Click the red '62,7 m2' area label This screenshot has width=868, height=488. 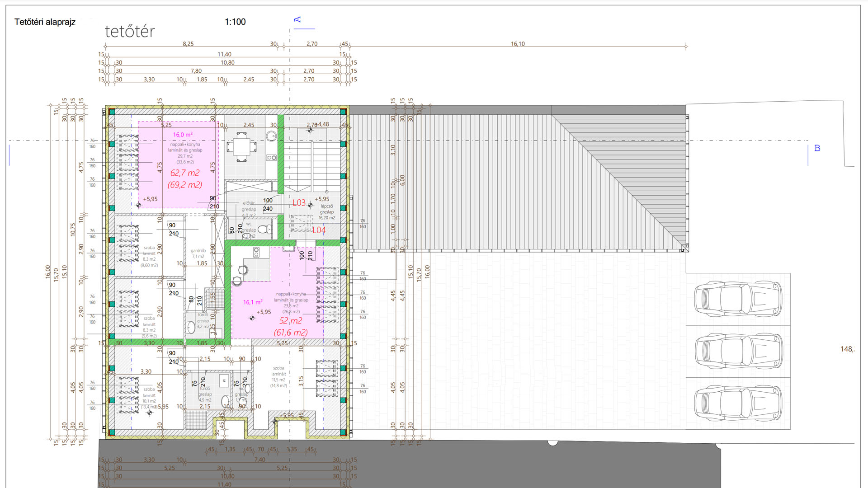point(185,173)
